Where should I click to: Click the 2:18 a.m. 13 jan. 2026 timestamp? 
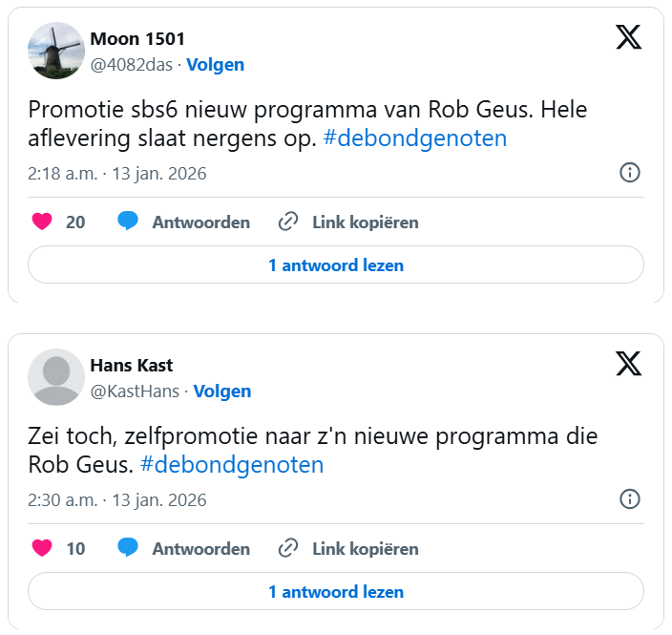point(117,174)
